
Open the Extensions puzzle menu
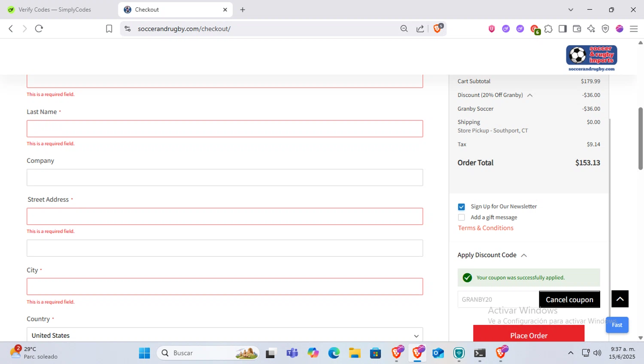pos(548,29)
